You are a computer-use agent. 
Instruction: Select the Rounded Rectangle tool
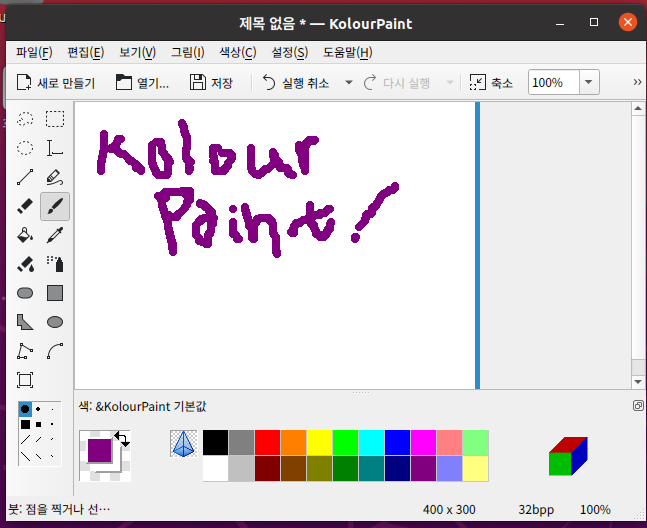25,293
